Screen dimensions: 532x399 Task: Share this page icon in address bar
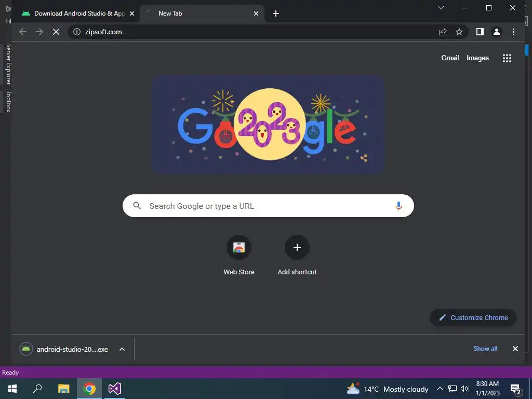[x=443, y=32]
